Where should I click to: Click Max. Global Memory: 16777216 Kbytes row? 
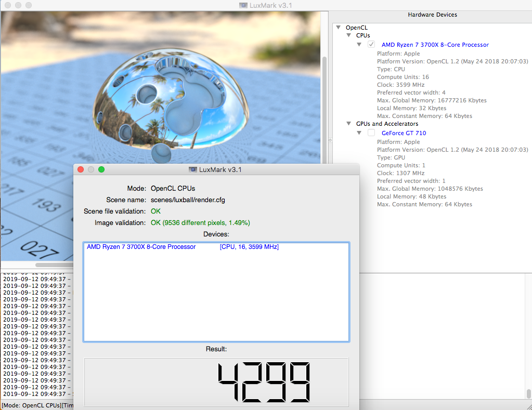[x=432, y=100]
